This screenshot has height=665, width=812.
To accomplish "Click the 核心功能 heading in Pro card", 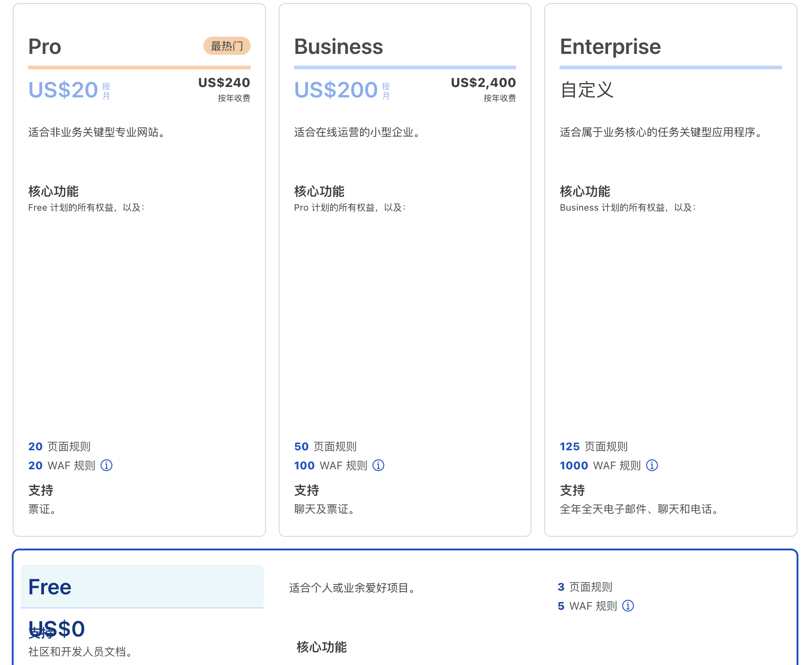I will (53, 191).
